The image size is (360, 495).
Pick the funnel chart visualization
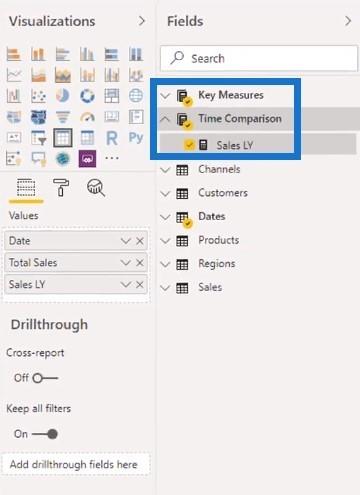tap(63, 117)
